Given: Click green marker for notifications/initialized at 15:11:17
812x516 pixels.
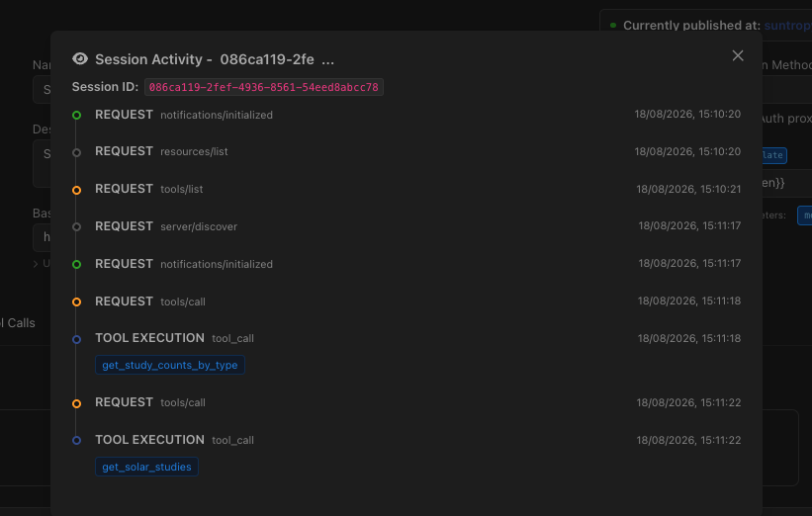Looking at the screenshot, I should click(76, 265).
